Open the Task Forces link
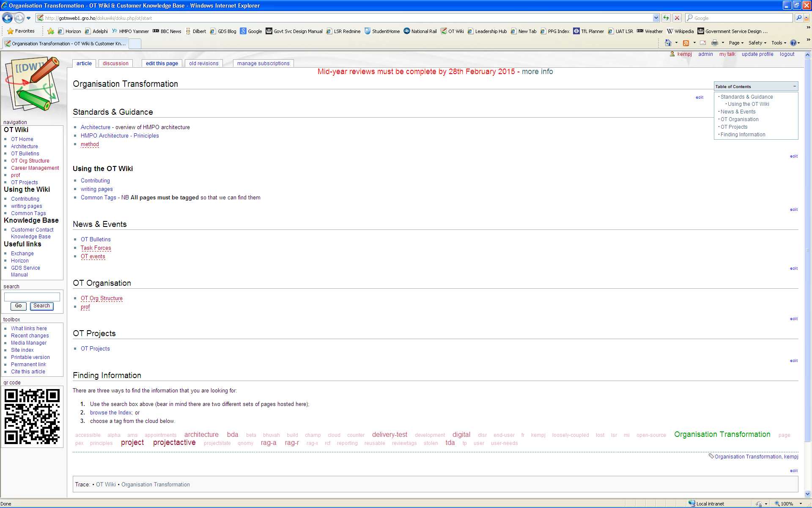812x508 pixels. (x=96, y=248)
